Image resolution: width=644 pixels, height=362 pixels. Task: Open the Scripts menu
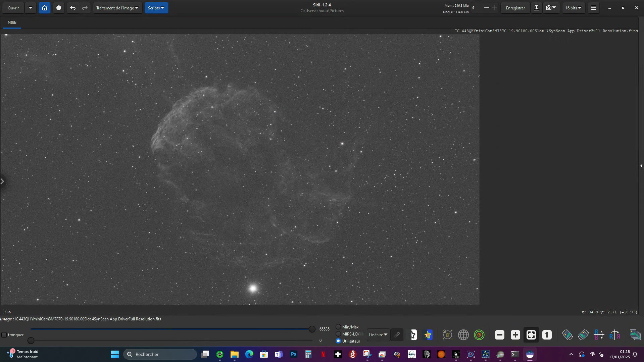[156, 8]
